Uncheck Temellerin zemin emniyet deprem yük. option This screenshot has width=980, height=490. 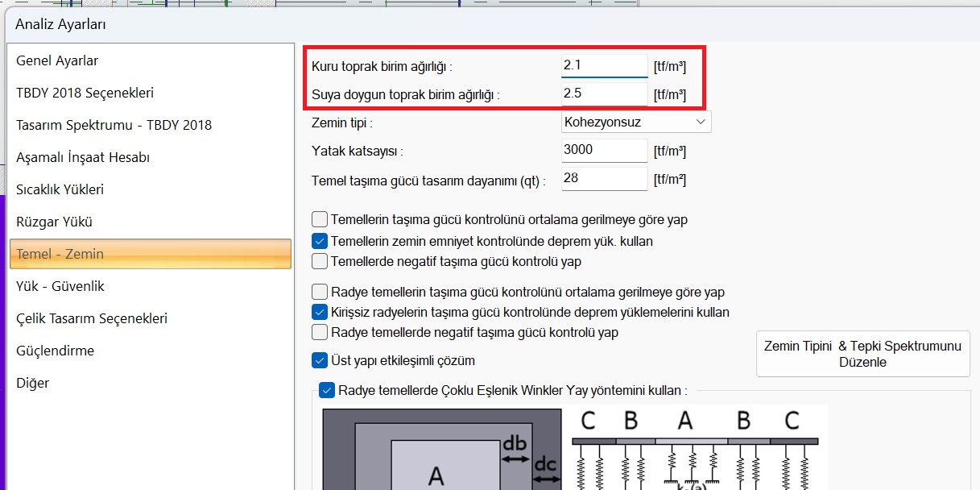point(320,241)
